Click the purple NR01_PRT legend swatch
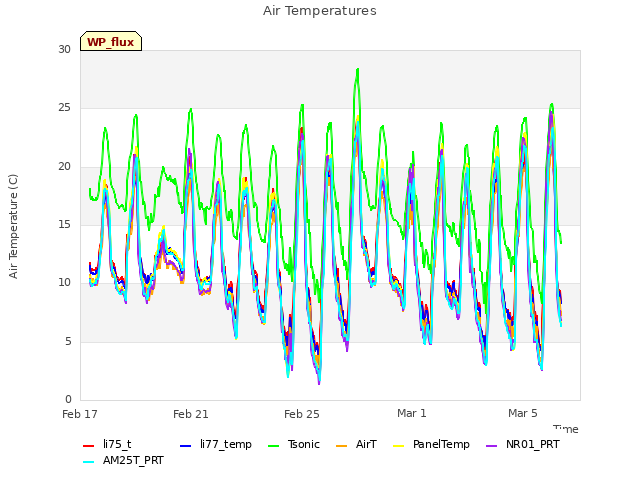Image resolution: width=640 pixels, height=480 pixels. (491, 446)
